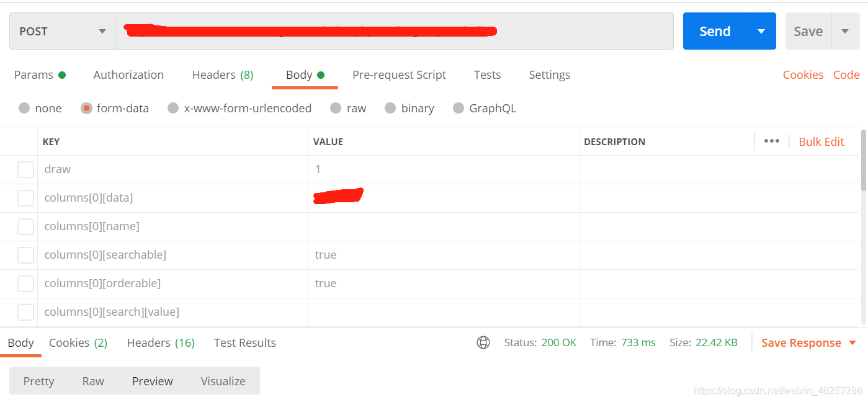Enable the columns[0][name] checkbox
This screenshot has width=868, height=402.
[x=25, y=226]
